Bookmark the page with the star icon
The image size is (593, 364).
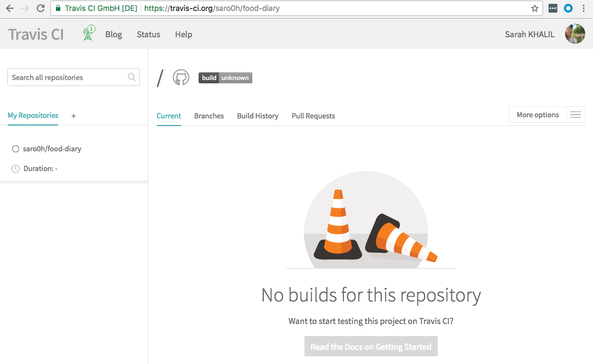pos(534,8)
